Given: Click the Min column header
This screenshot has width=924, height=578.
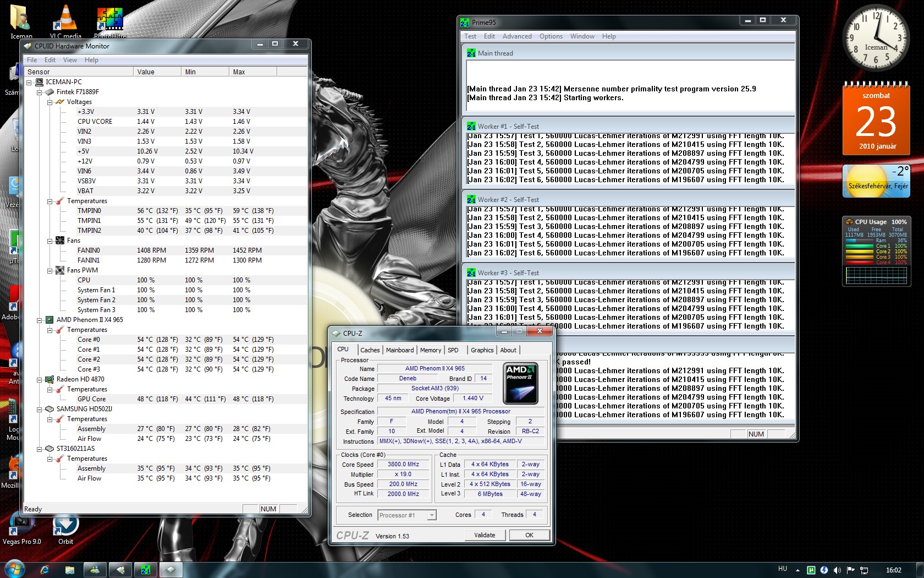Looking at the screenshot, I should coord(205,72).
